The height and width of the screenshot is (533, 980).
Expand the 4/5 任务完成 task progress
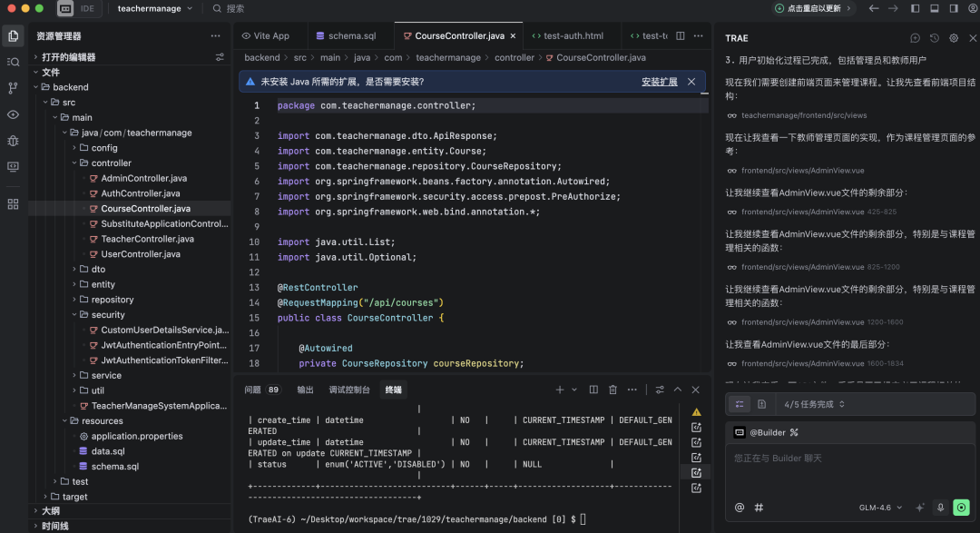[x=814, y=404]
